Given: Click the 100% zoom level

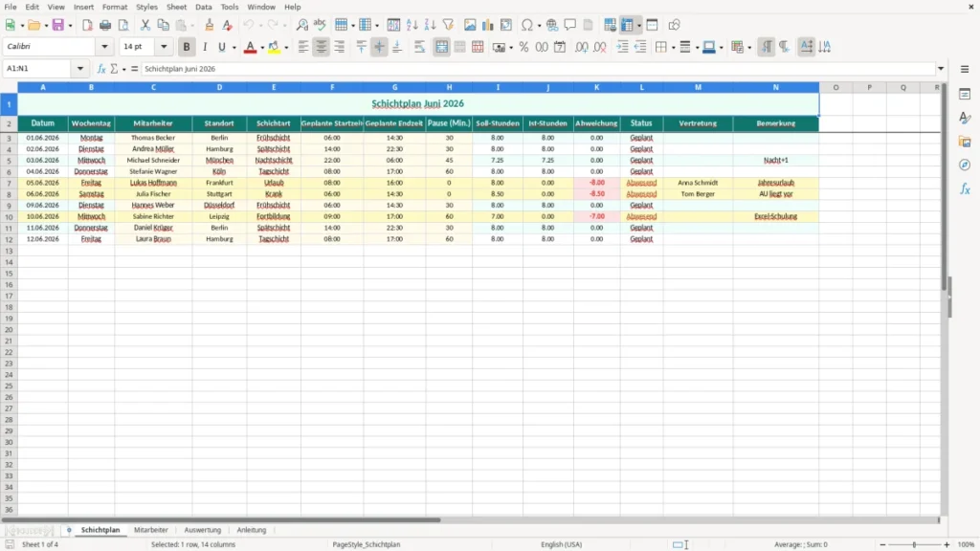Looking at the screenshot, I should pos(967,544).
